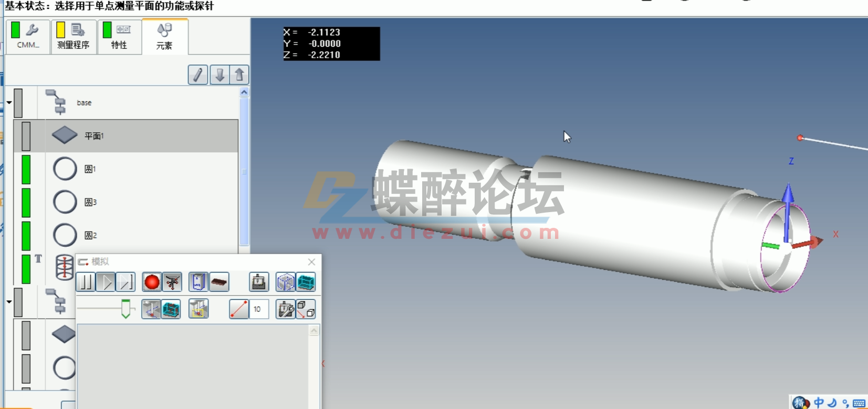Click the blue wireframe cube view icon
The image size is (868, 409).
[286, 282]
